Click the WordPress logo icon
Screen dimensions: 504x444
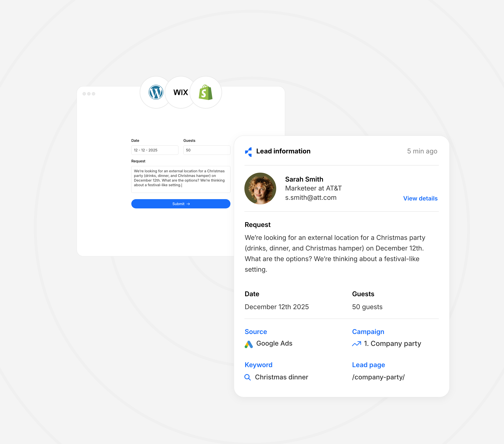[x=156, y=92]
